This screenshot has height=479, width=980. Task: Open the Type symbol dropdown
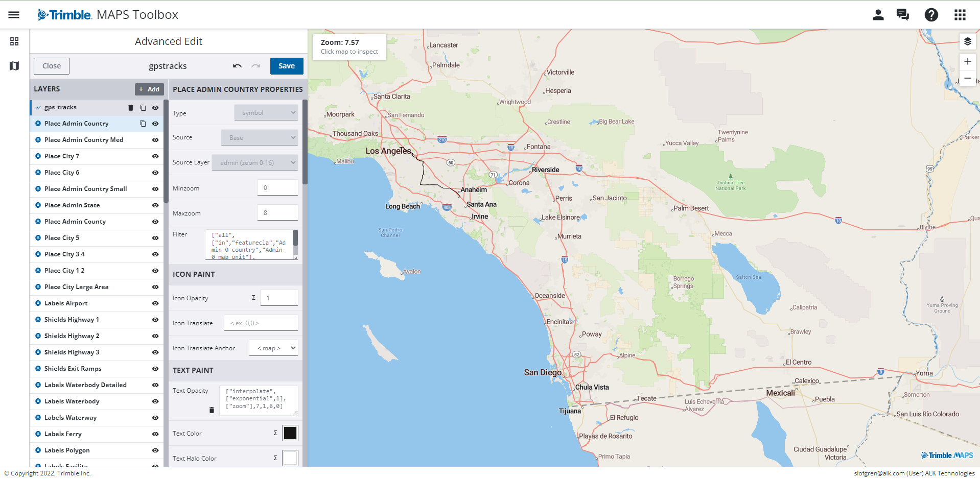(x=266, y=113)
